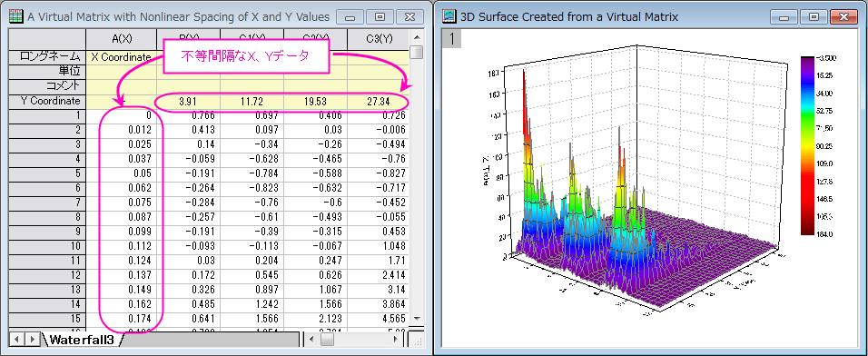Select row header 5
Screen dimensions: 868x356
tap(47, 173)
